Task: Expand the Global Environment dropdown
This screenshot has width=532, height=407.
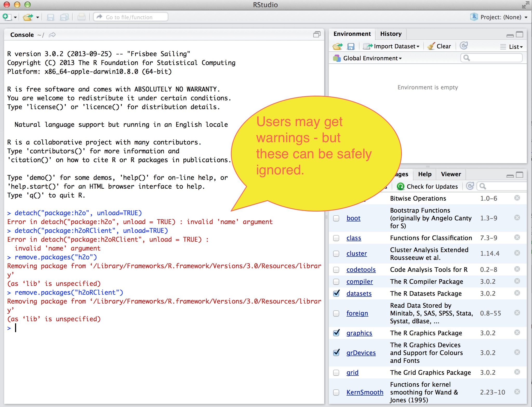Action: tap(372, 58)
